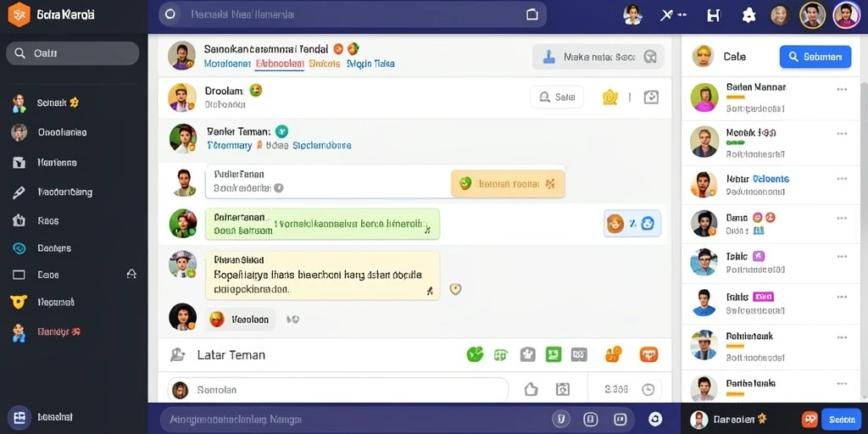The width and height of the screenshot is (868, 434).
Task: Click the square checkbox icon on the Droolam row
Action: click(x=652, y=97)
